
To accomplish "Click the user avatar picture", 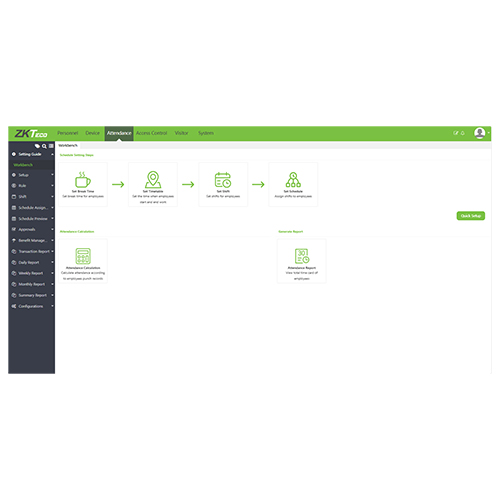I will pos(480,133).
